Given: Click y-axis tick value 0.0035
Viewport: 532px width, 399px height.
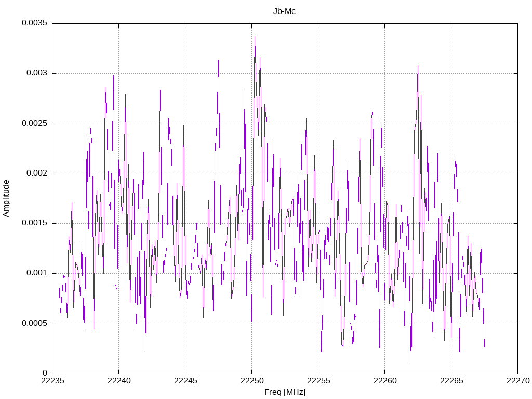Looking at the screenshot, I should tap(35, 23).
